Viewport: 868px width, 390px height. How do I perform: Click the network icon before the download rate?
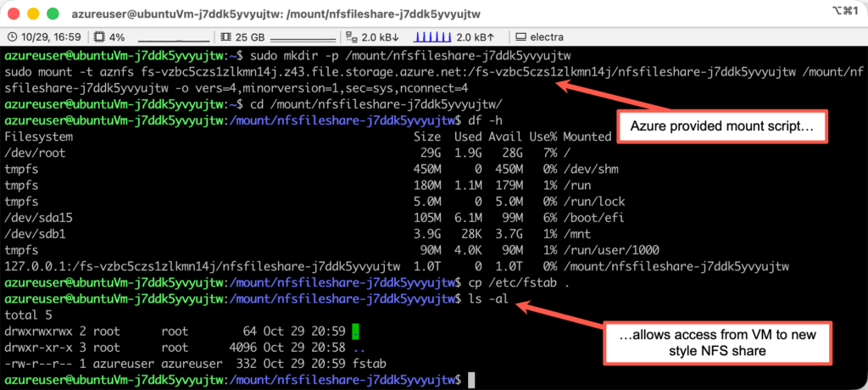353,37
